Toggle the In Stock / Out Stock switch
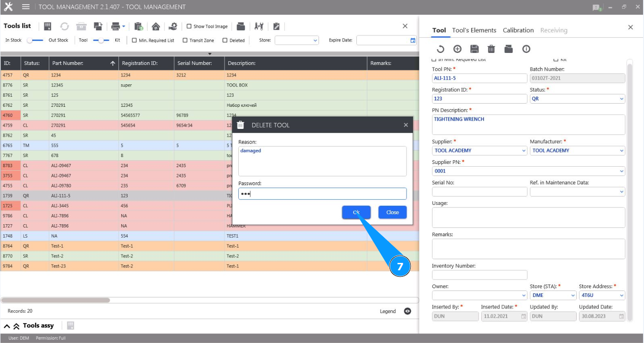 click(35, 40)
